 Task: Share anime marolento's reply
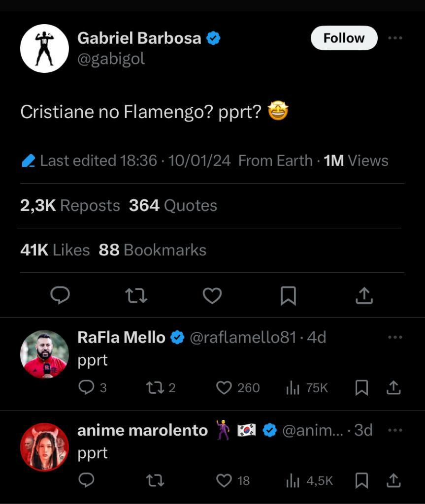pos(393,480)
